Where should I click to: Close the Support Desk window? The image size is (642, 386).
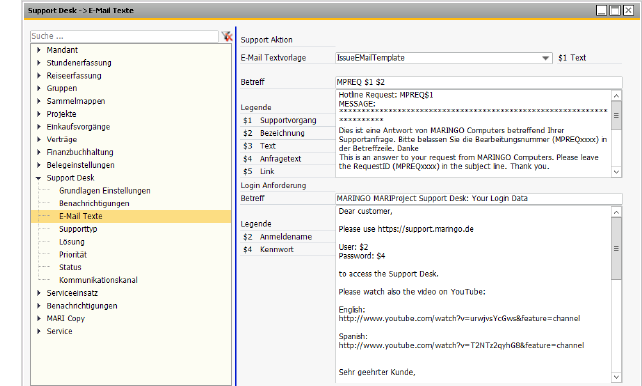pyautogui.click(x=628, y=10)
